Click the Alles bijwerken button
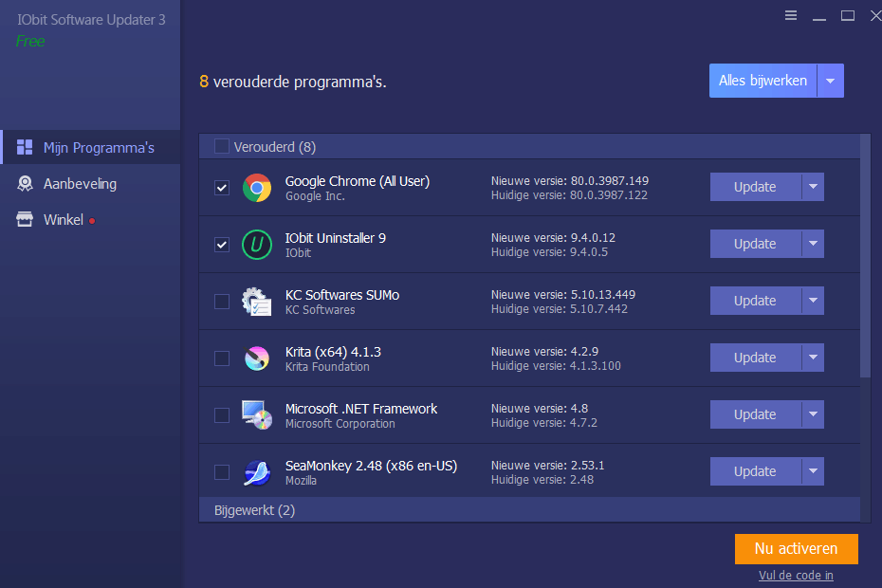Viewport: 882px width, 588px height. [x=763, y=81]
